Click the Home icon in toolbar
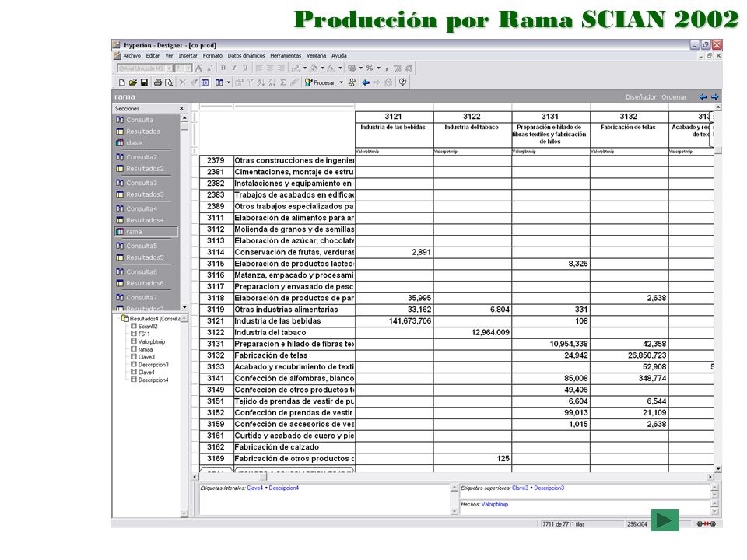 point(389,82)
